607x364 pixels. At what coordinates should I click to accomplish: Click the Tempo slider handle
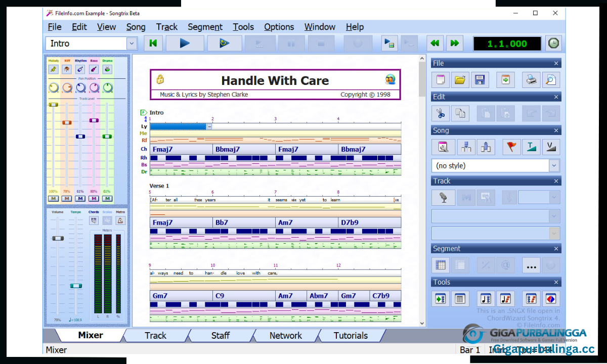click(x=76, y=286)
